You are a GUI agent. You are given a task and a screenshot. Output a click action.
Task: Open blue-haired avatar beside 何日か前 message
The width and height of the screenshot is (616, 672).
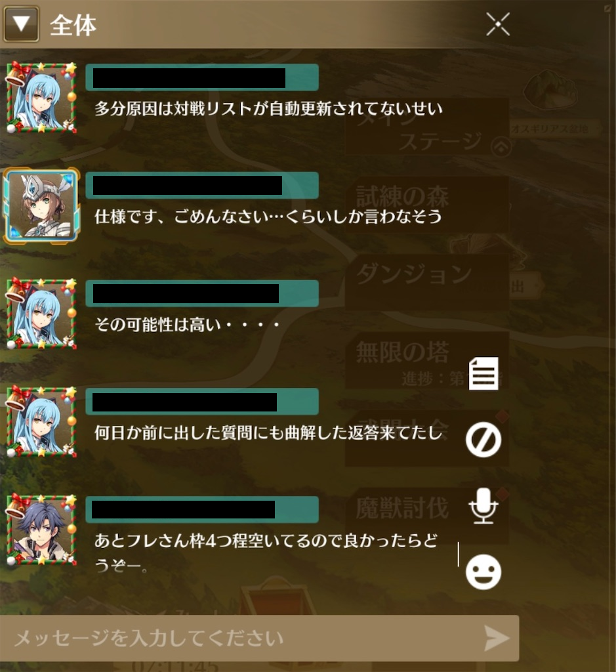tap(41, 421)
